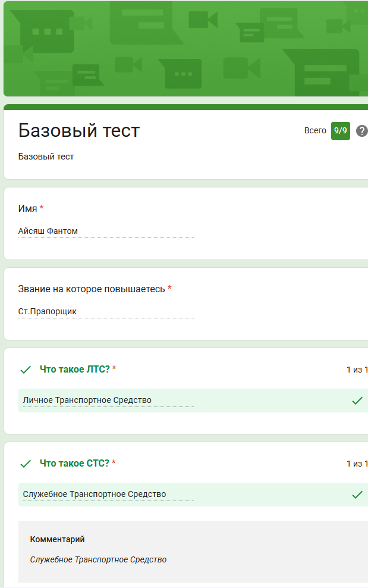This screenshot has width=368, height=588.
Task: Click the checkmark right of the 'Служебное Транспортное Средство' answer
Action: 357,495
